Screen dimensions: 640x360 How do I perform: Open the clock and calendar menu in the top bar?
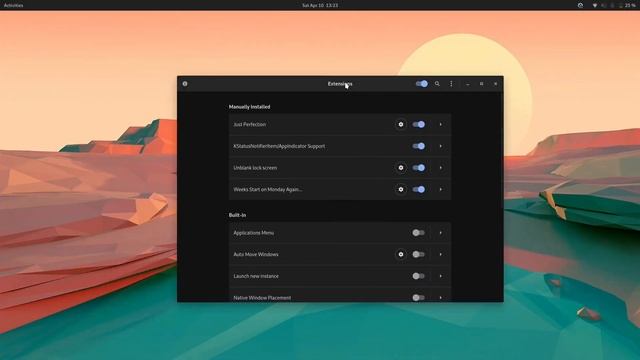[x=320, y=5]
